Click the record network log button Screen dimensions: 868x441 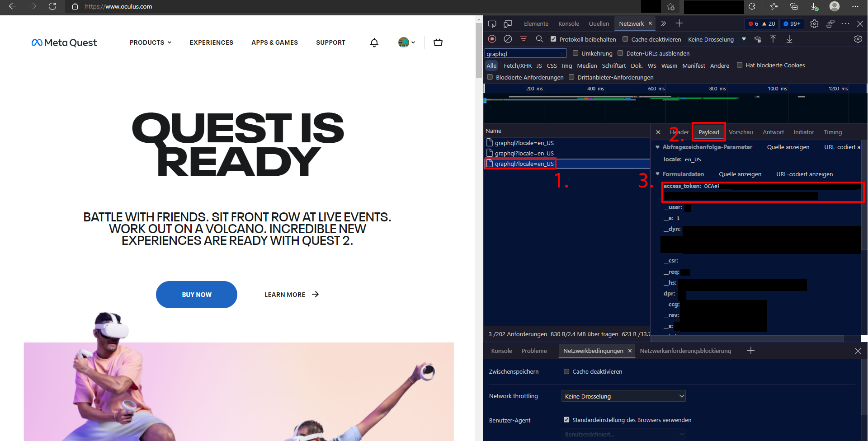492,39
